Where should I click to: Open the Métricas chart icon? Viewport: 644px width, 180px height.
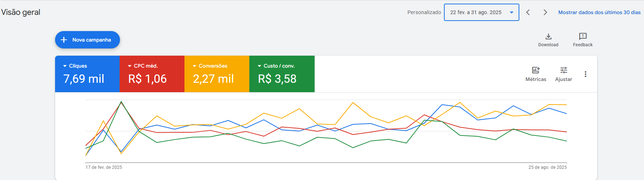(536, 70)
